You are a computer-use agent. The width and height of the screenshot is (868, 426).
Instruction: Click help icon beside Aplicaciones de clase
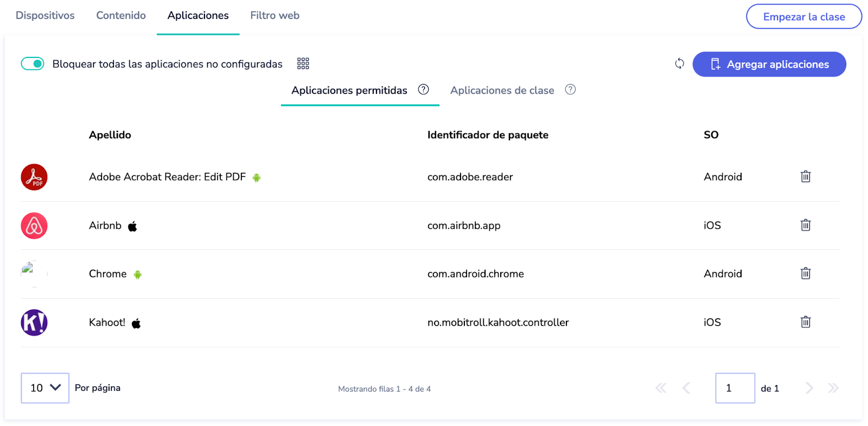tap(570, 89)
